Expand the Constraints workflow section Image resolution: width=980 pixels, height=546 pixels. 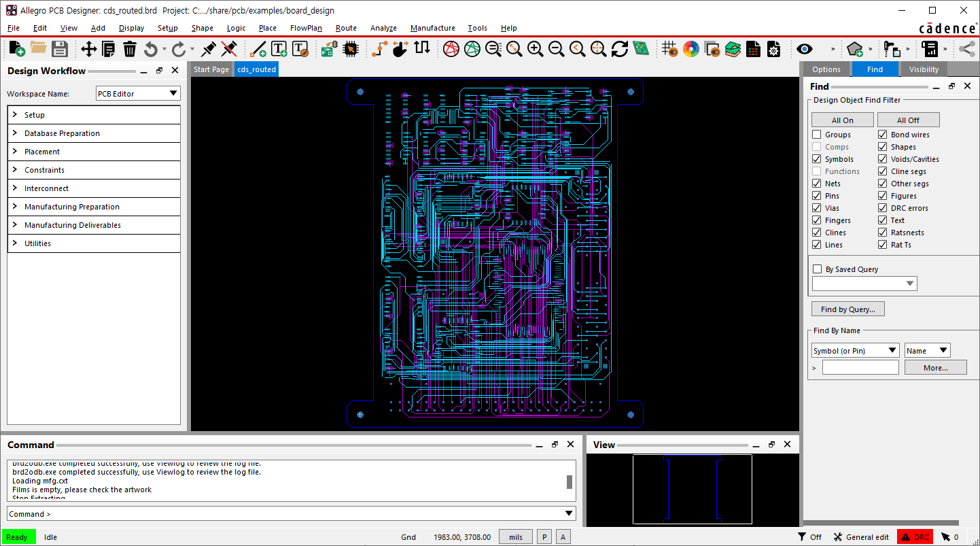click(x=94, y=170)
